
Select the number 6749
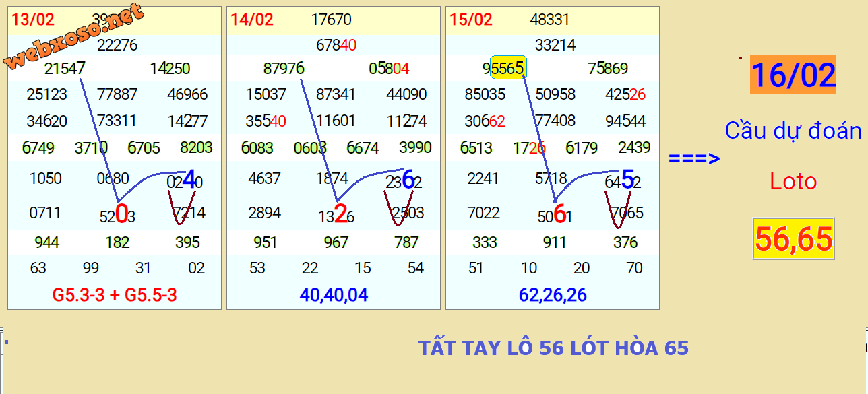[x=38, y=147]
